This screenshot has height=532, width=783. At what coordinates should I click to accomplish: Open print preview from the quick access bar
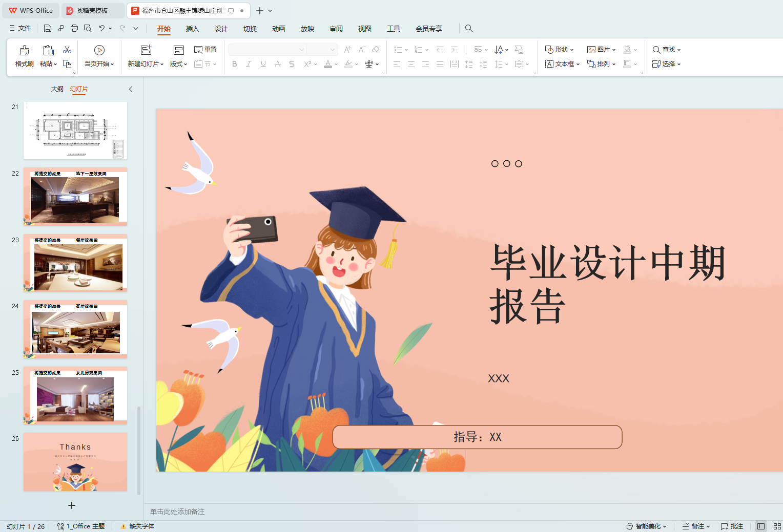pyautogui.click(x=88, y=28)
